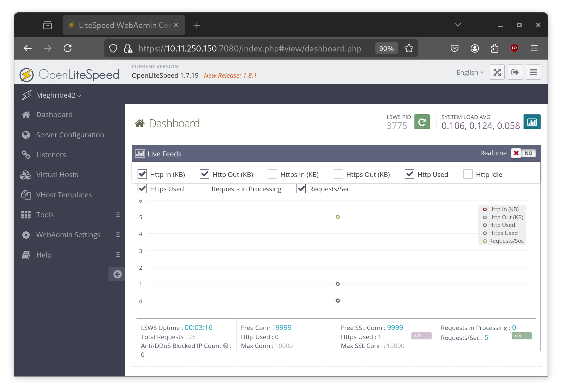Bookmark this page with the star icon
Image resolution: width=562 pixels, height=392 pixels.
click(x=409, y=48)
